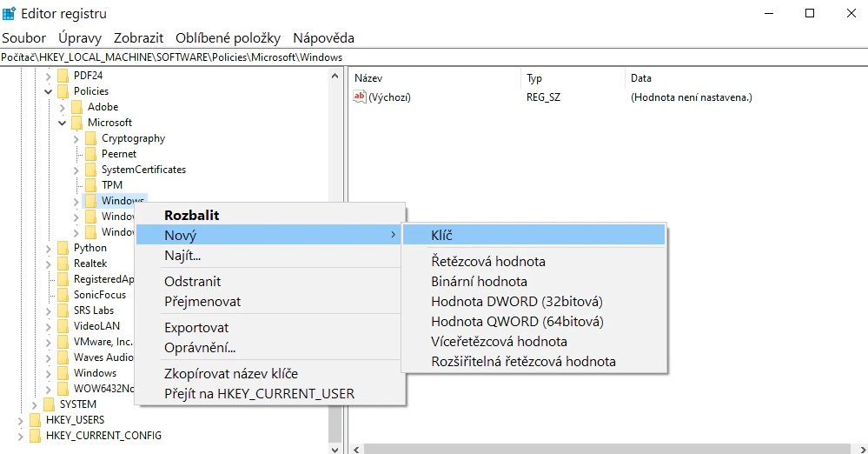Select Hodnota QWORD (64bitová)
The image size is (868, 454).
tap(533, 321)
